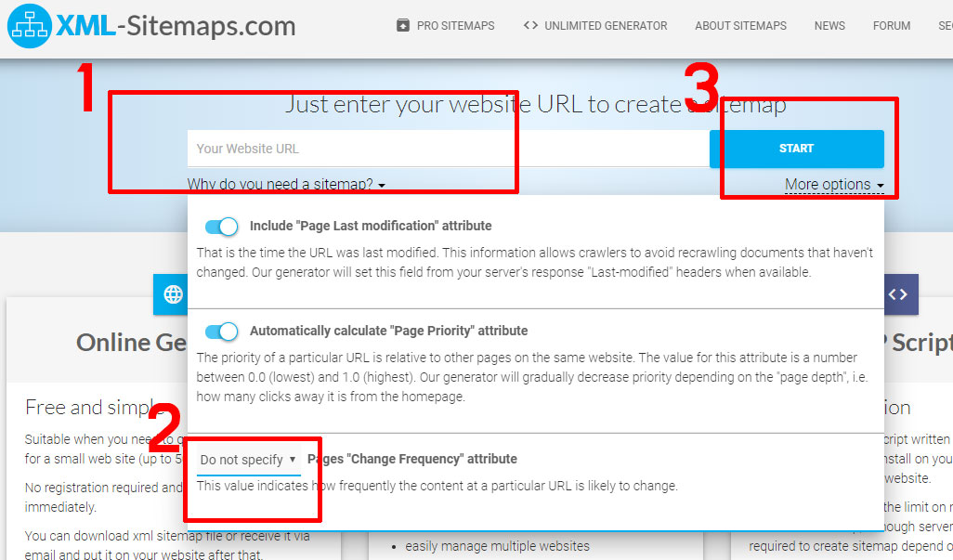Image resolution: width=953 pixels, height=560 pixels.
Task: Click the Include Page Last modification label
Action: [371, 226]
